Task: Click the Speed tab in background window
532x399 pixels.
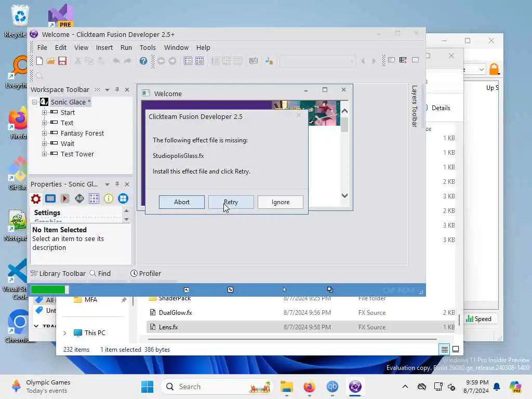Action: 478,319
